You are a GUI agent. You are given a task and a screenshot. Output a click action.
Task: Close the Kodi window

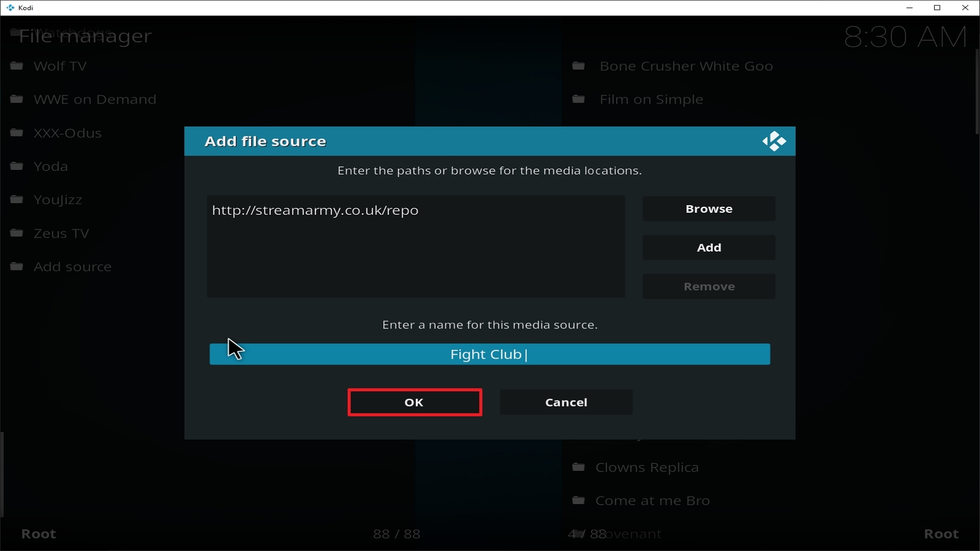(965, 8)
